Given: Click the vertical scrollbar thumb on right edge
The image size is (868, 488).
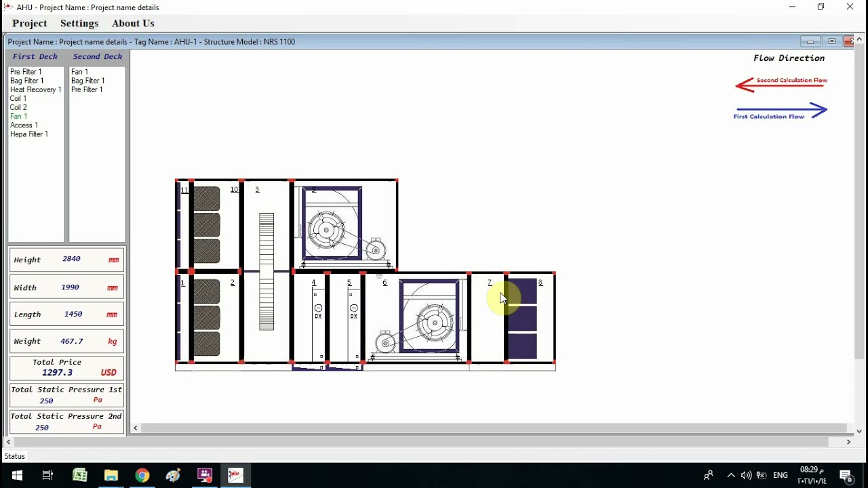Looking at the screenshot, I should (x=859, y=202).
